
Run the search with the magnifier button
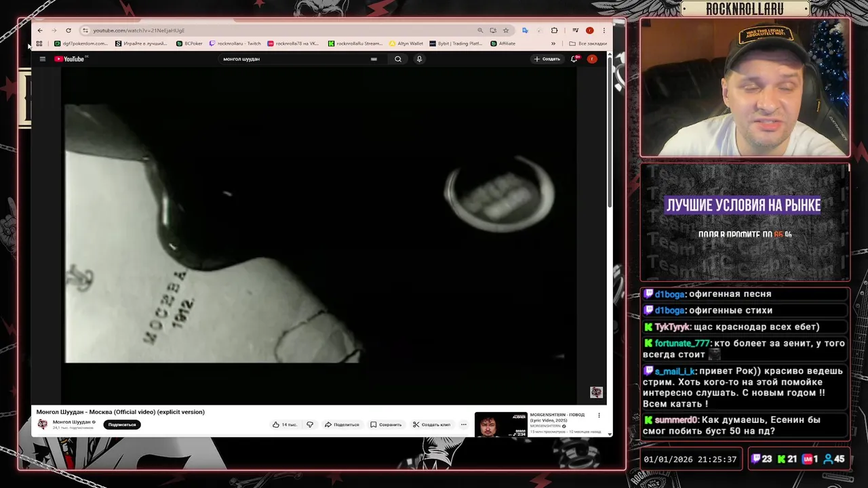[x=398, y=59]
